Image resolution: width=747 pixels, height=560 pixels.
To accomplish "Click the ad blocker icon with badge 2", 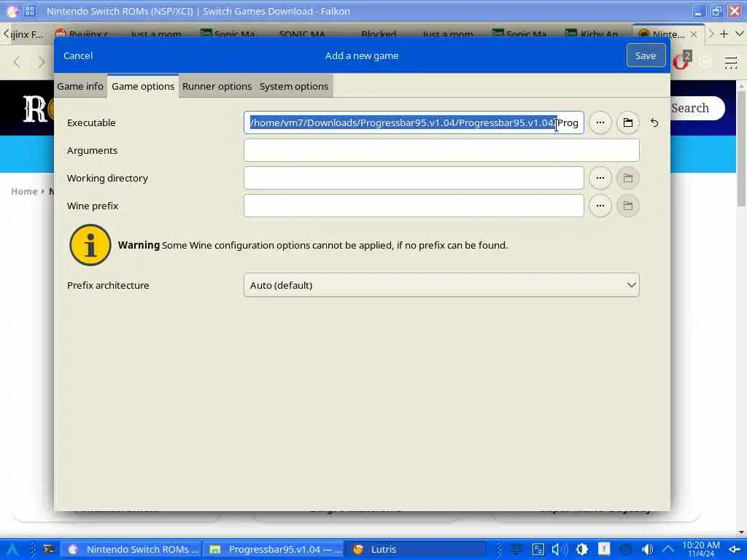I will point(682,61).
